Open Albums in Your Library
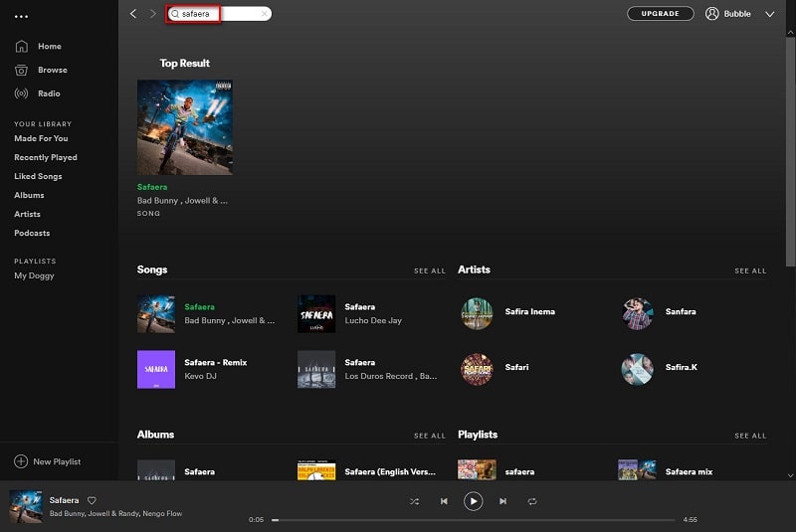 [x=29, y=195]
